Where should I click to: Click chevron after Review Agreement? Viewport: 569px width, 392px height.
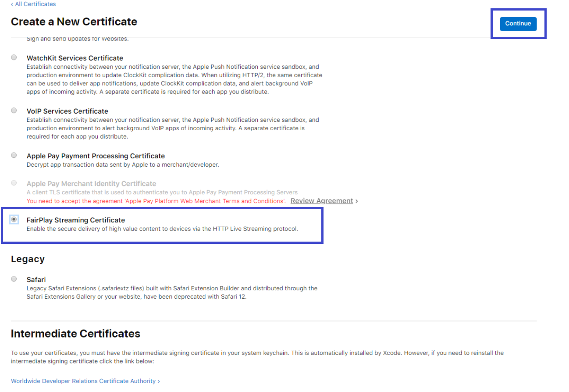[x=356, y=201]
